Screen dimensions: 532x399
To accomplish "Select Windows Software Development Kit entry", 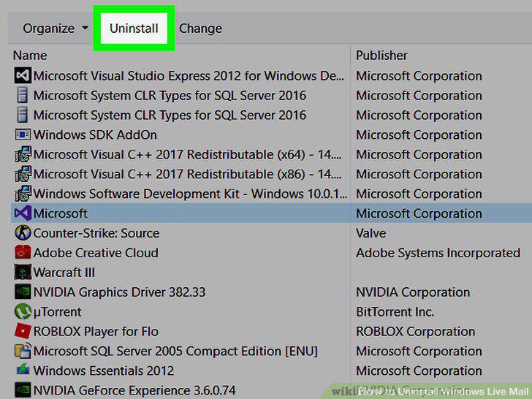I will point(190,194).
